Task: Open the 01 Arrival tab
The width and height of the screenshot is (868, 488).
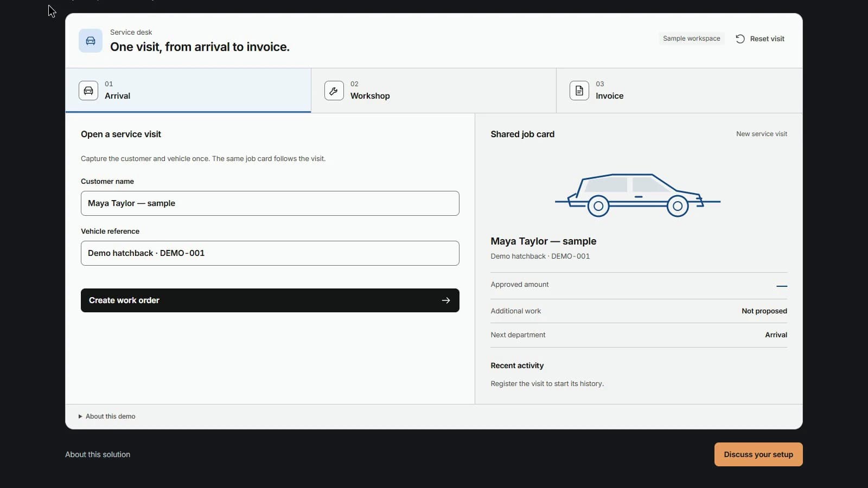Action: tap(188, 91)
